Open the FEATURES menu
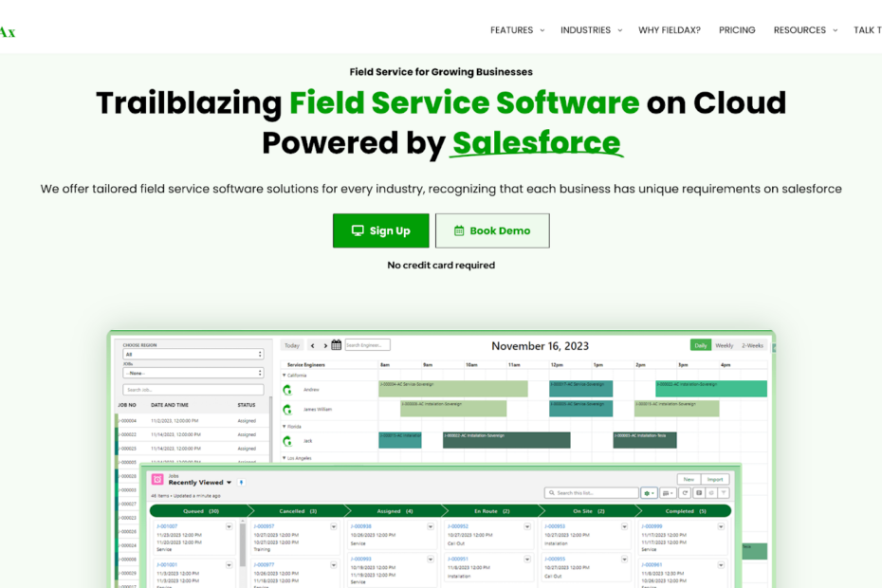The width and height of the screenshot is (882, 588). click(x=511, y=30)
